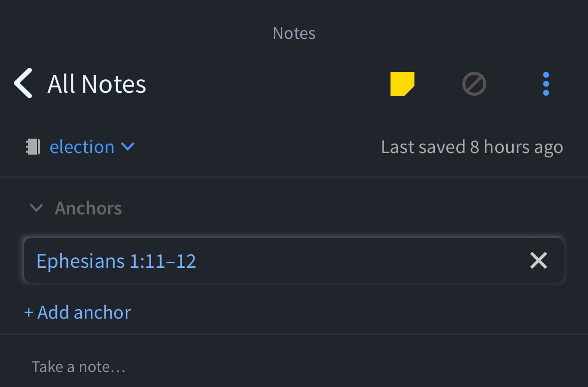The width and height of the screenshot is (588, 387).
Task: Expand the notebook chevron next to election
Action: click(128, 147)
